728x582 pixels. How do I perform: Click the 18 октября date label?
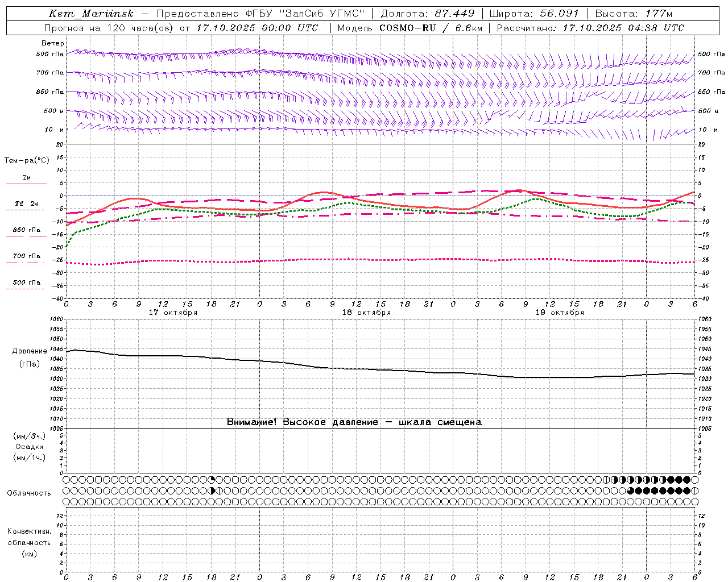tap(366, 313)
